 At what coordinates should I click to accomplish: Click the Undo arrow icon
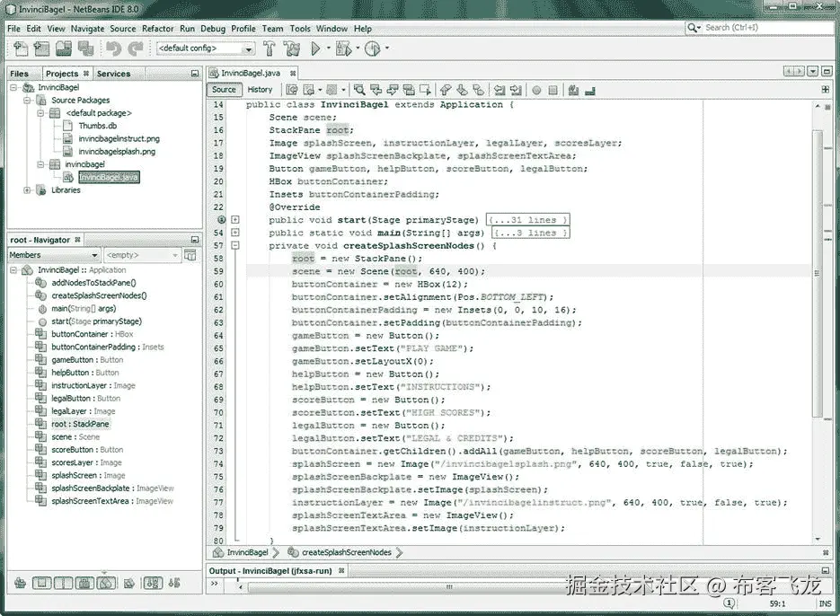click(113, 48)
